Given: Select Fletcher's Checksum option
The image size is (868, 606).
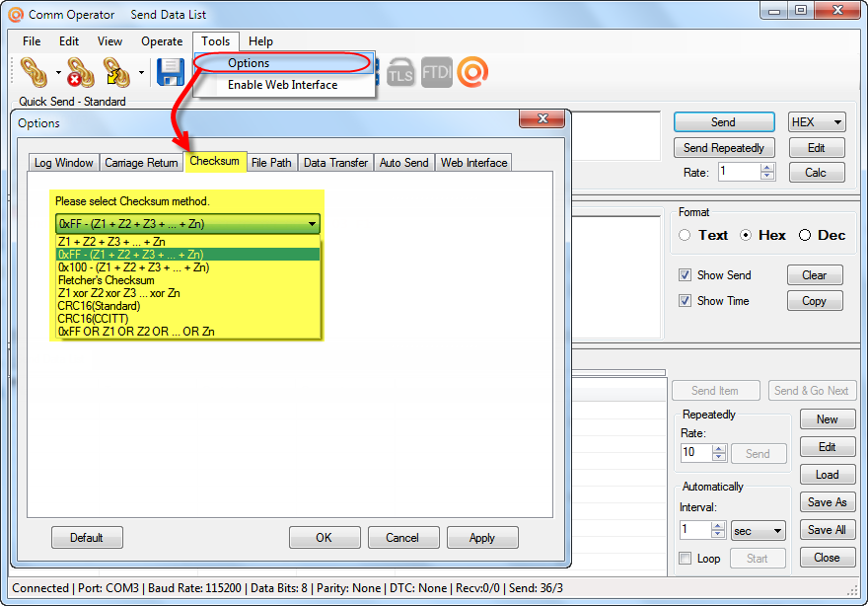Looking at the screenshot, I should point(188,280).
